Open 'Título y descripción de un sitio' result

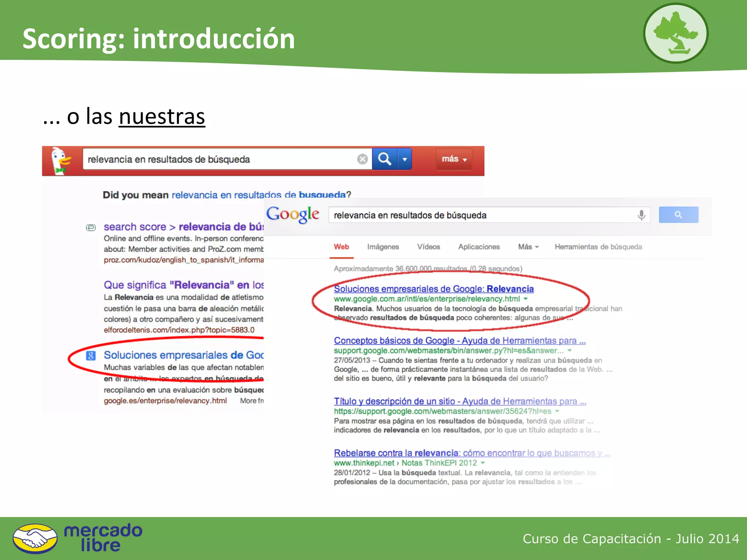[x=460, y=401]
